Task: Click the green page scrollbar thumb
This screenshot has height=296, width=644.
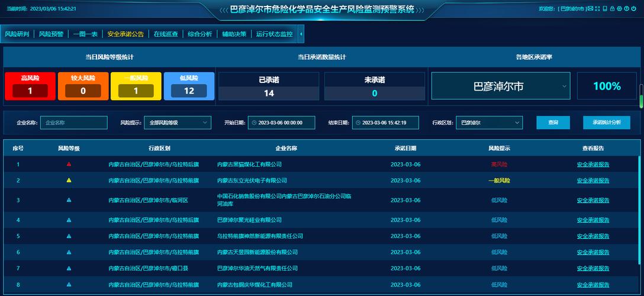Action: click(641, 101)
